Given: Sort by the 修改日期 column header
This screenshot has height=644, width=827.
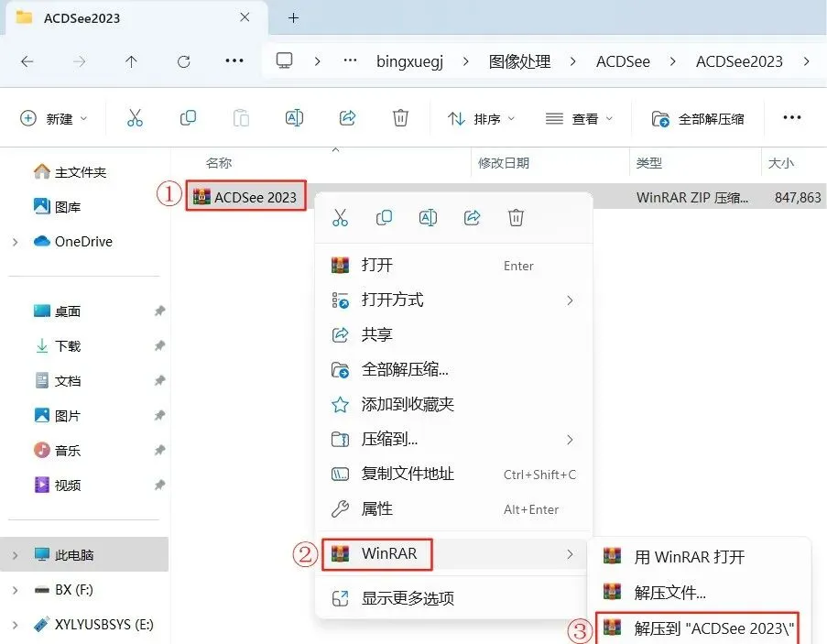Looking at the screenshot, I should tap(504, 163).
